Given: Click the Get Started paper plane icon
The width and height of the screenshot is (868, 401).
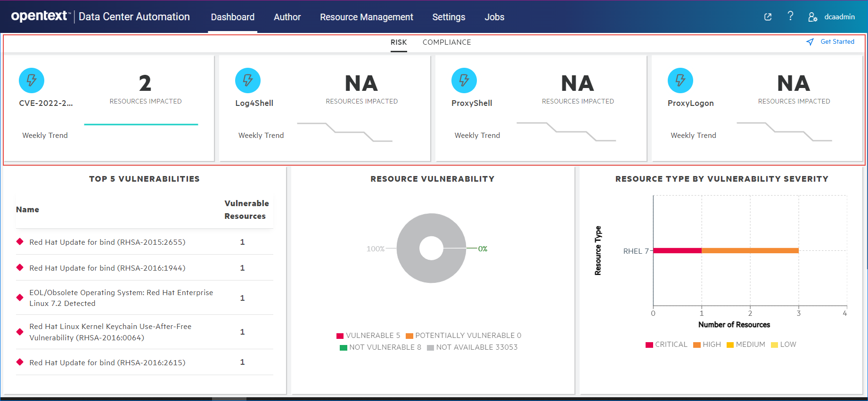Looking at the screenshot, I should [x=810, y=42].
